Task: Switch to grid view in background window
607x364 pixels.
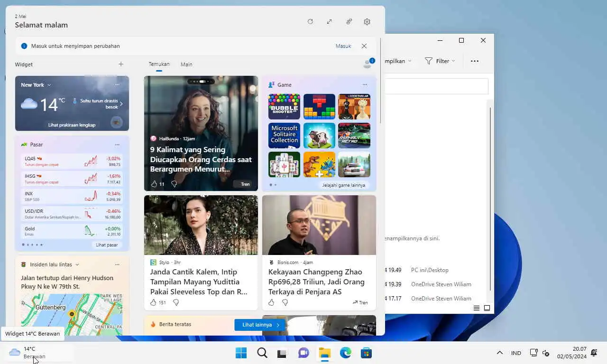Action: [x=487, y=308]
